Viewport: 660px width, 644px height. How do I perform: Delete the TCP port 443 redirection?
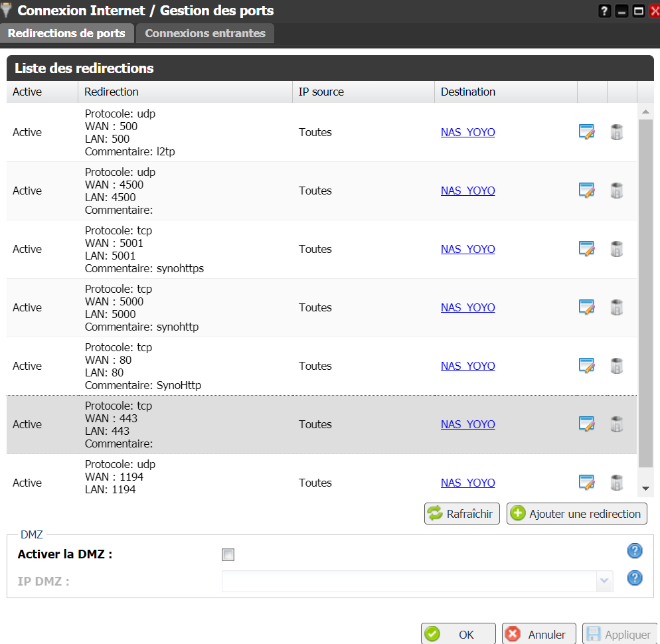tap(617, 424)
